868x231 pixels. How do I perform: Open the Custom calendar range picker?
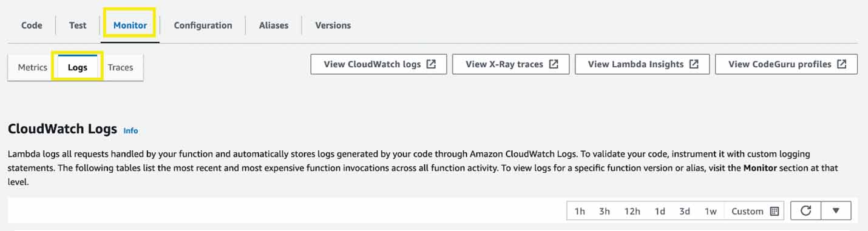[x=754, y=211]
